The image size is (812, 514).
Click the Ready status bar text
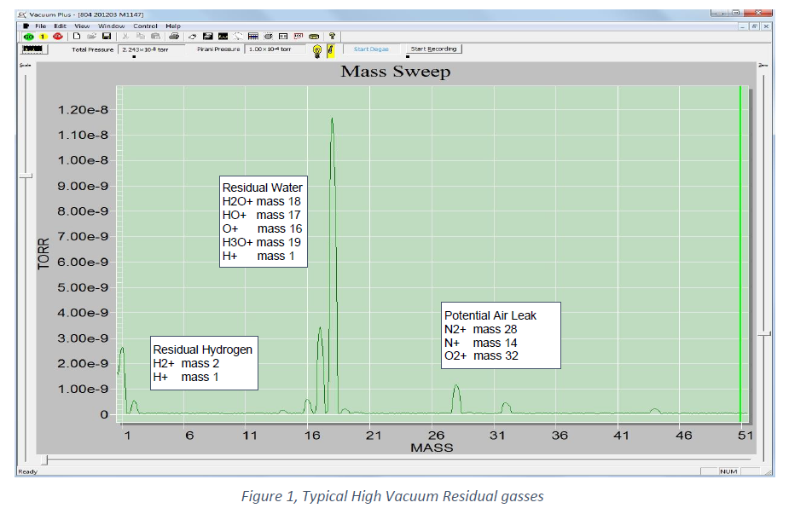(x=28, y=471)
